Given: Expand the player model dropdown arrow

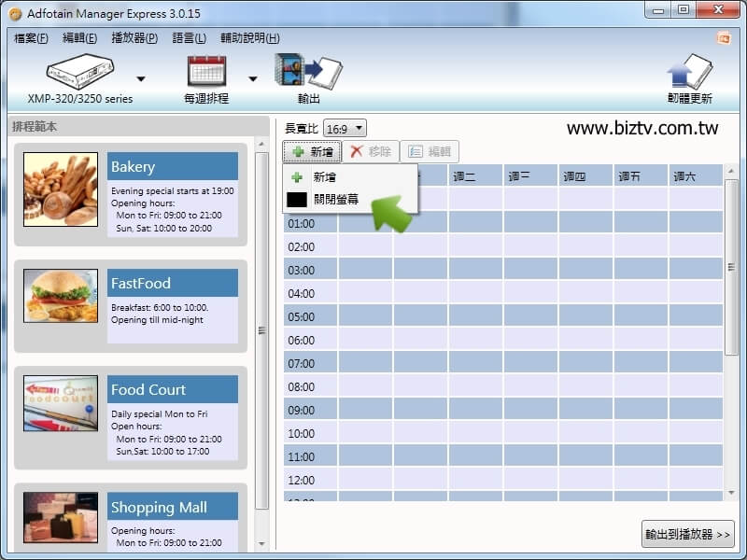Looking at the screenshot, I should click(x=141, y=78).
